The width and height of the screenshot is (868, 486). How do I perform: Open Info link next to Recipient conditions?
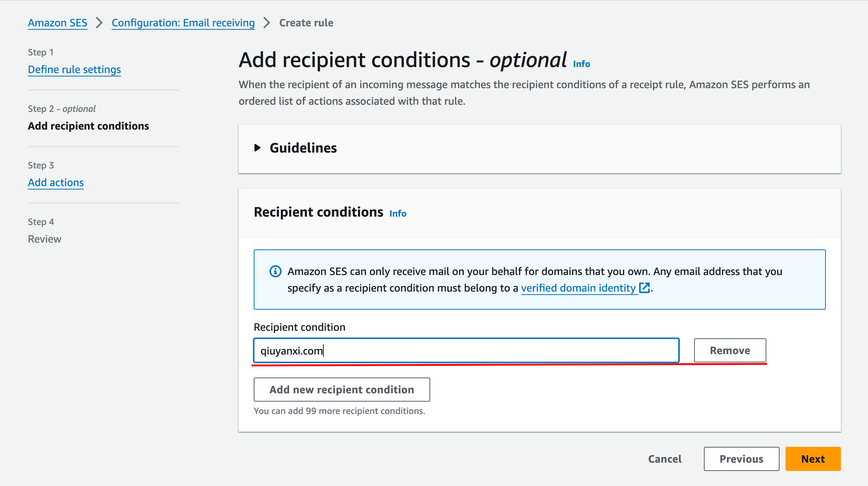[398, 214]
